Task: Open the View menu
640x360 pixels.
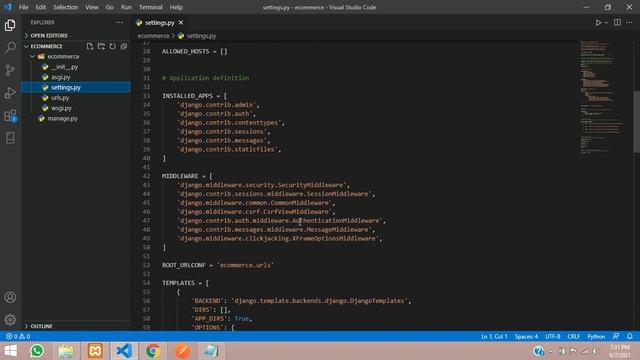Action: click(x=92, y=7)
